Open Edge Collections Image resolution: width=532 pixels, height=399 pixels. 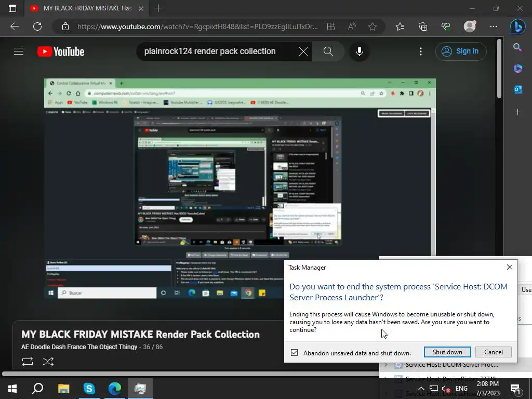[423, 26]
